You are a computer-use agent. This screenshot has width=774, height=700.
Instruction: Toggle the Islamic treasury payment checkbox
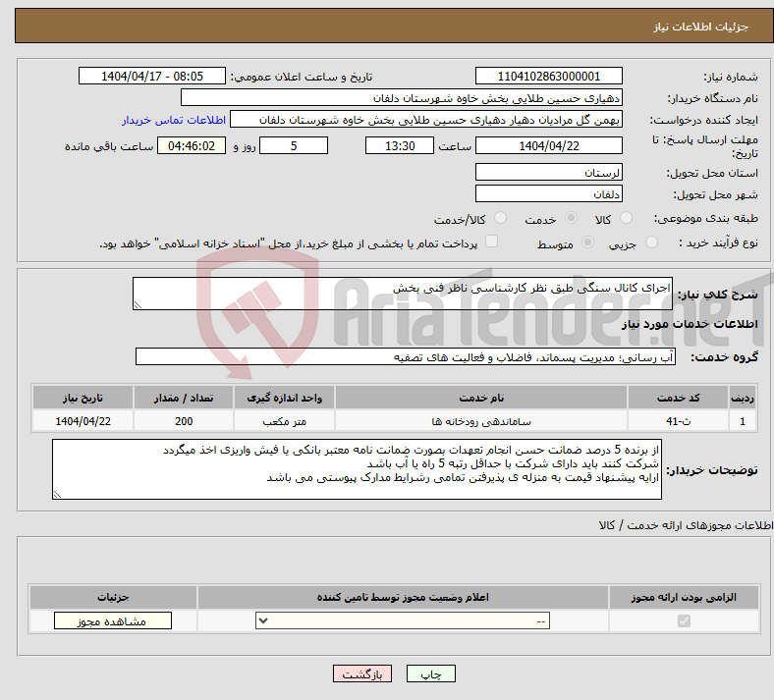492,242
